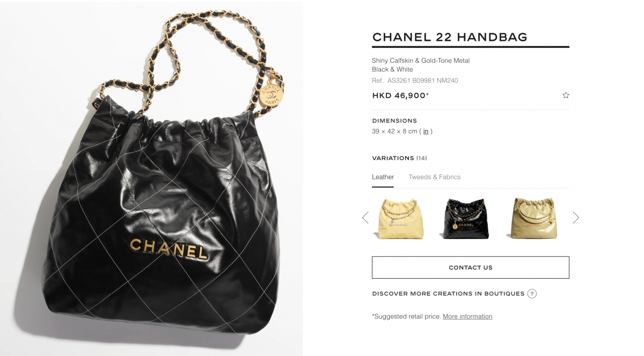Image resolution: width=644 pixels, height=356 pixels.
Task: Select the yellow handbag variation thumbnail
Action: click(x=400, y=218)
